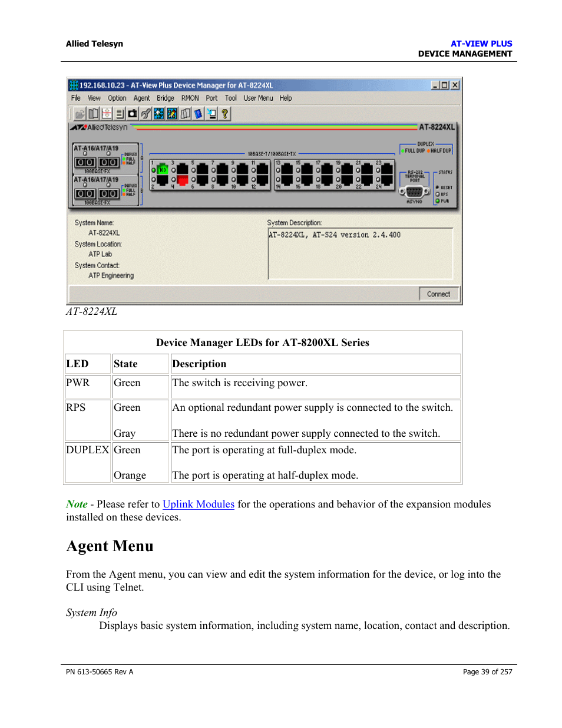Click the camera snapshot toolbar icon
The image size is (562, 728).
(x=133, y=114)
